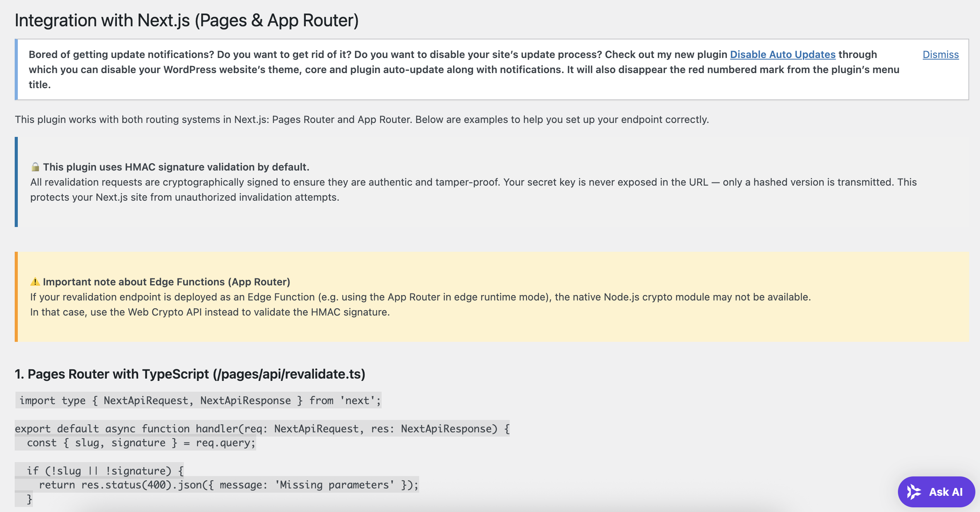Click the return res.status(400) code line

tap(228, 485)
